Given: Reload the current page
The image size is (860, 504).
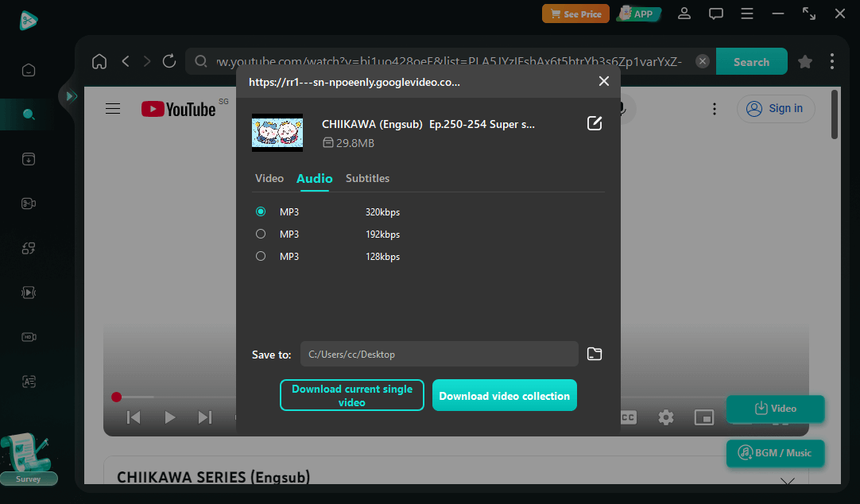Looking at the screenshot, I should (x=169, y=61).
